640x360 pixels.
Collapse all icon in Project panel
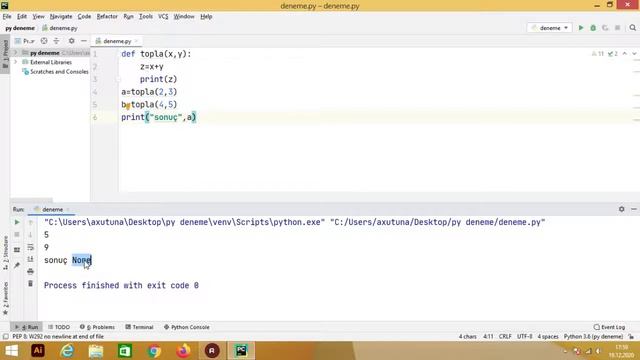56,41
